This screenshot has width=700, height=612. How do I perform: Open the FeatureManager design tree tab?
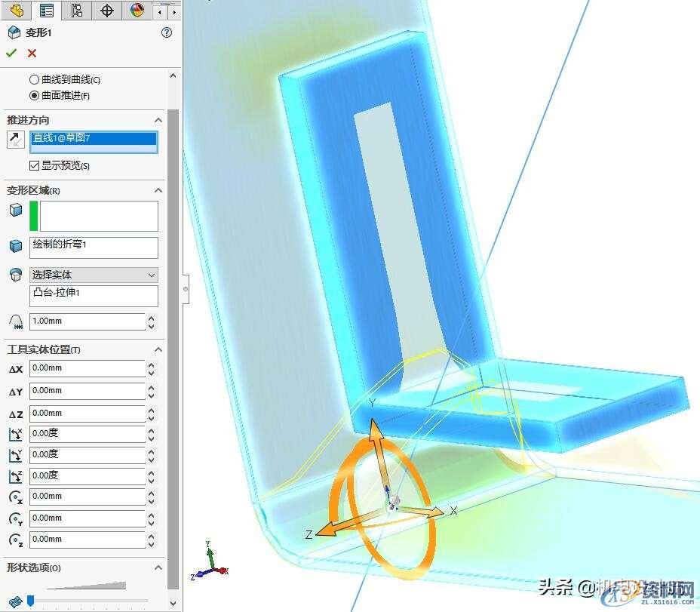[15, 11]
